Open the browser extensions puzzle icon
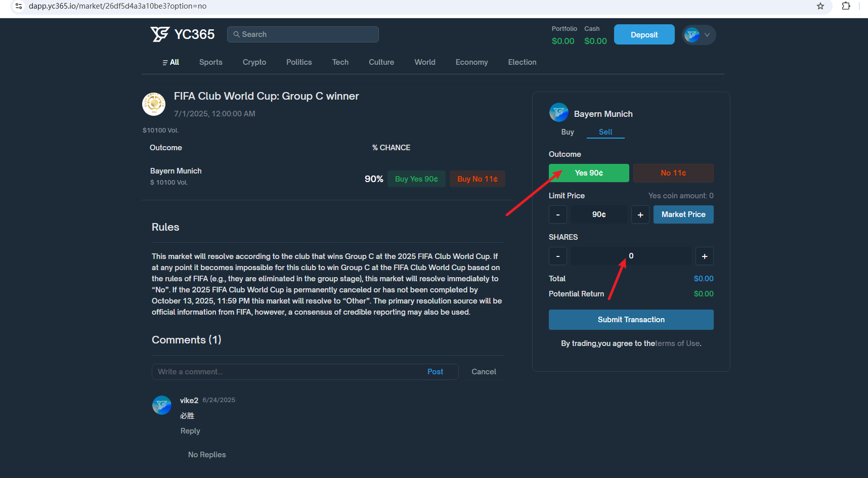This screenshot has height=478, width=868. click(846, 6)
